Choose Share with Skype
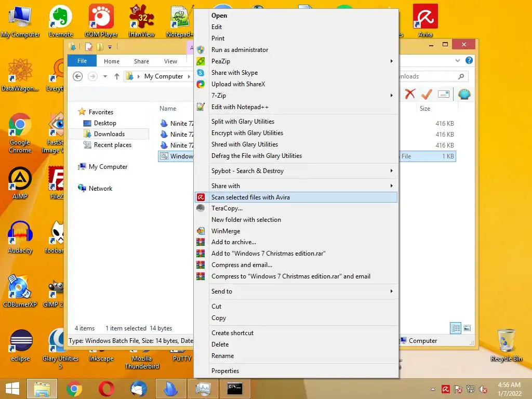Image resolution: width=532 pixels, height=399 pixels. [296, 73]
